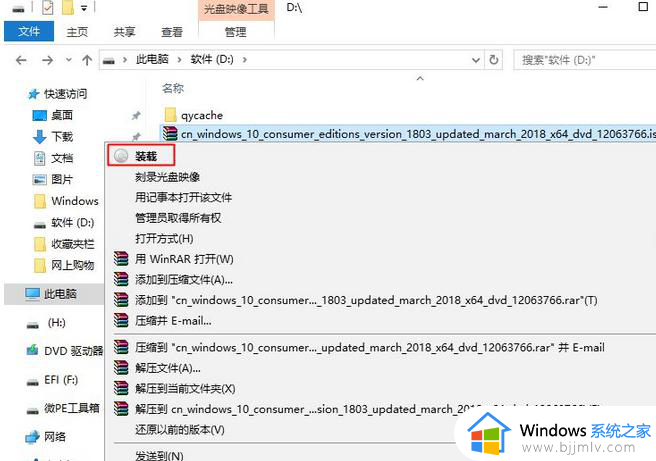Image resolution: width=656 pixels, height=461 pixels.
Task: Open the (H:) drive in navigation pane
Action: tap(56, 323)
